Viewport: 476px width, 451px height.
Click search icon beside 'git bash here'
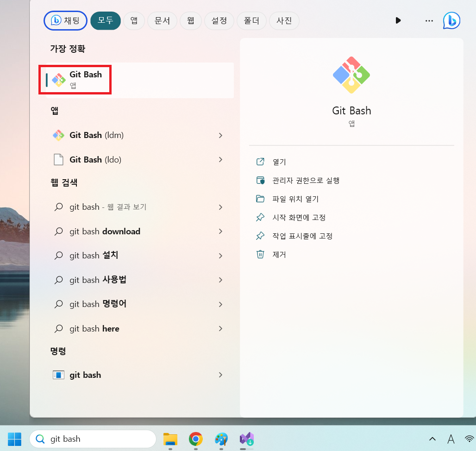[x=59, y=328]
